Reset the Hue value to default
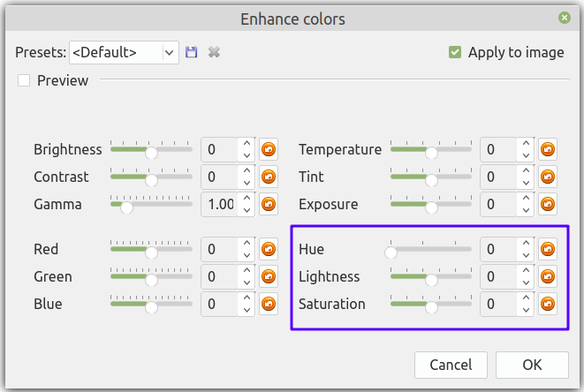The image size is (584, 392). click(548, 249)
